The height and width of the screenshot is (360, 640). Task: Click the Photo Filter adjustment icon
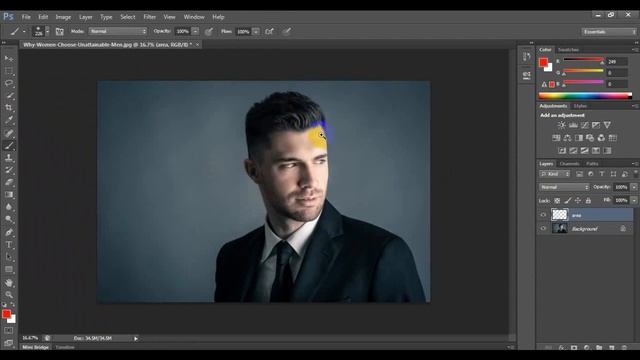[590, 138]
